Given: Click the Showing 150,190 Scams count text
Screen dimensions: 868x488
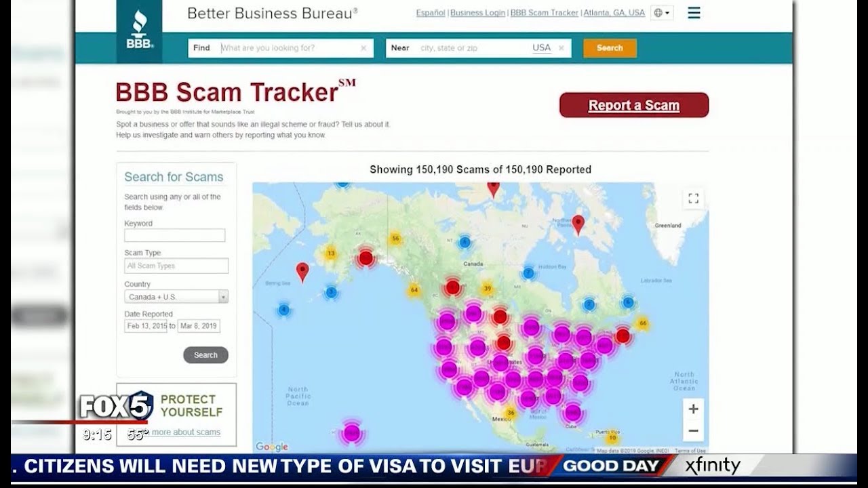Looking at the screenshot, I should pyautogui.click(x=481, y=169).
